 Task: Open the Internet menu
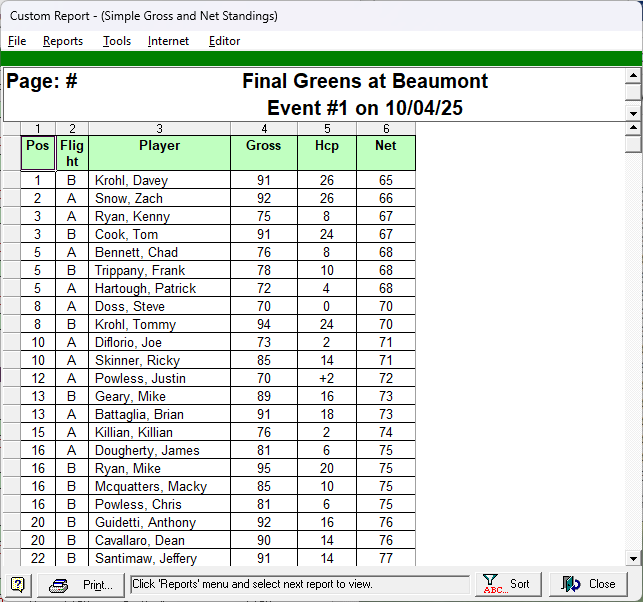coord(168,41)
